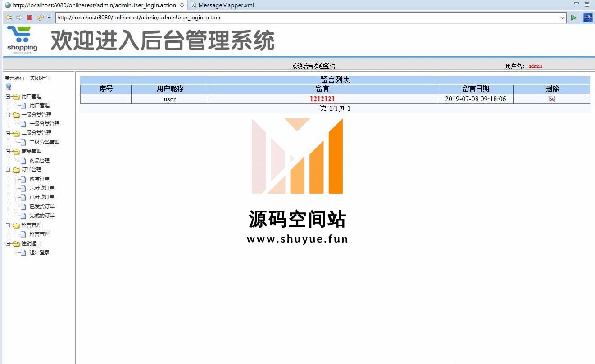Open the 商品管理 leaf page link

click(x=40, y=161)
